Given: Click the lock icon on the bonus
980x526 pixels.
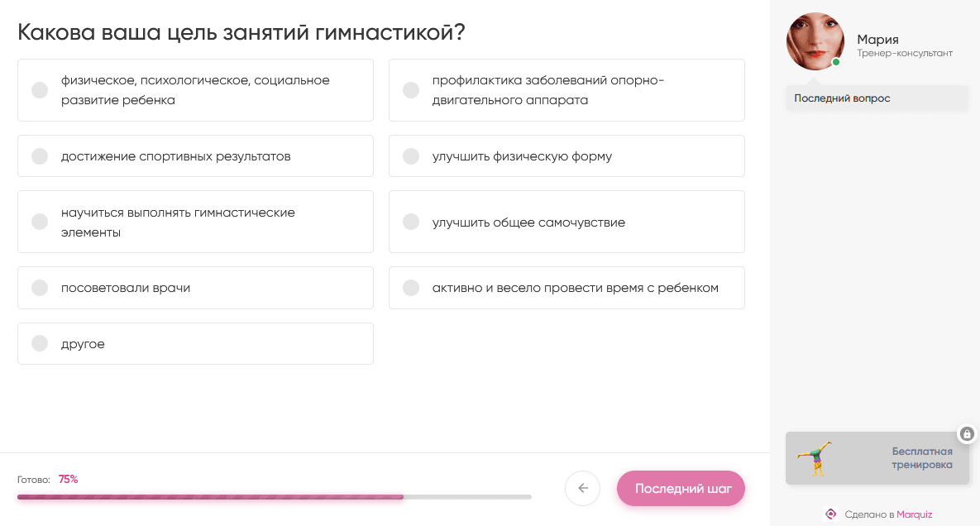Looking at the screenshot, I should [967, 433].
